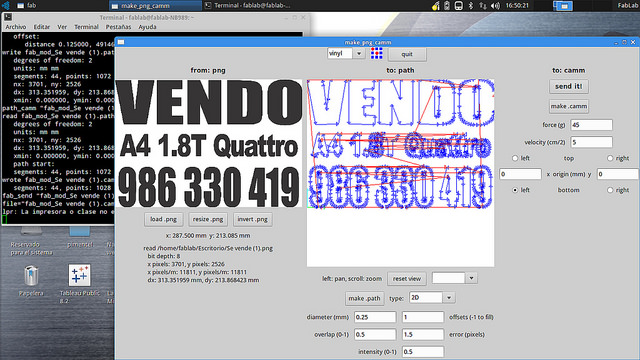Click the y origin input field
Screen dimensions: 640x360
click(x=618, y=174)
